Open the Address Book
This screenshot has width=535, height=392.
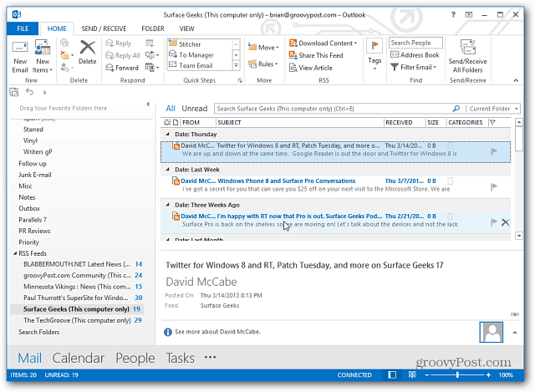(415, 55)
